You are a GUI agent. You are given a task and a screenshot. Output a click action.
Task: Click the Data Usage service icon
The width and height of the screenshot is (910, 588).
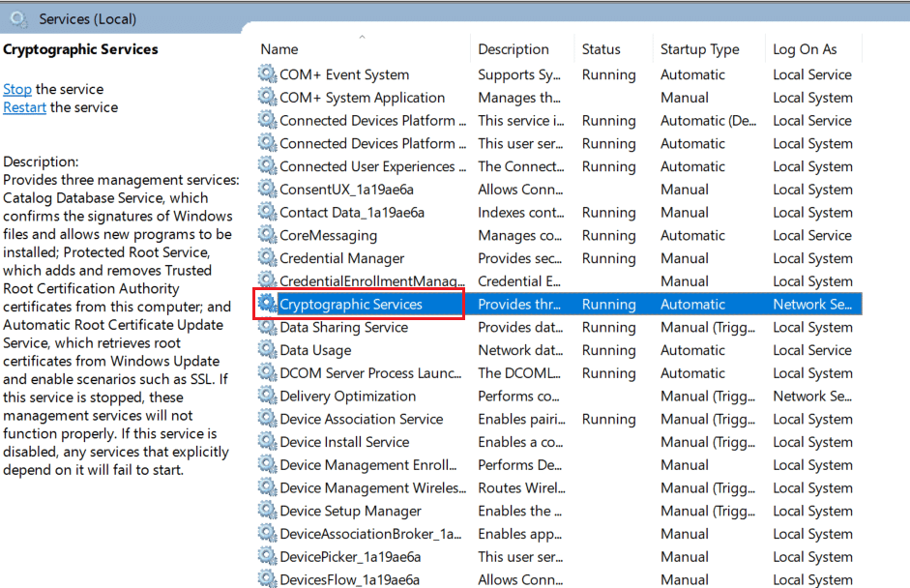click(x=267, y=350)
